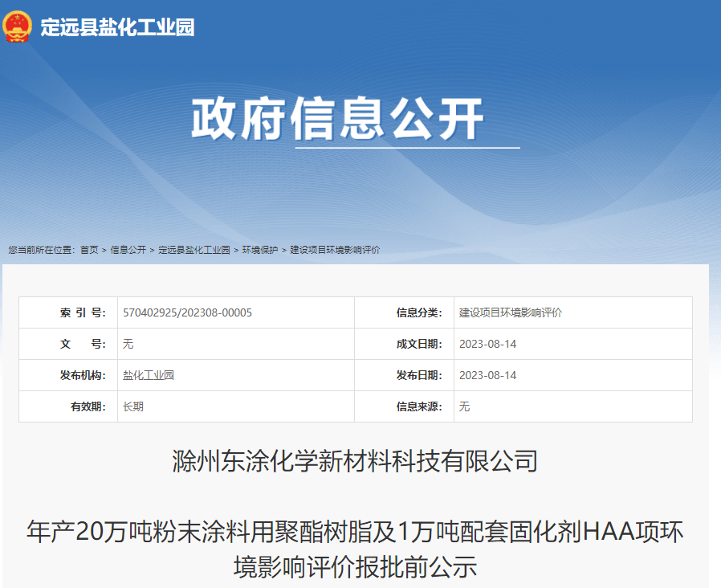This screenshot has width=721, height=588.
Task: Open 信息公开 breadcrumb link
Action: 128,250
